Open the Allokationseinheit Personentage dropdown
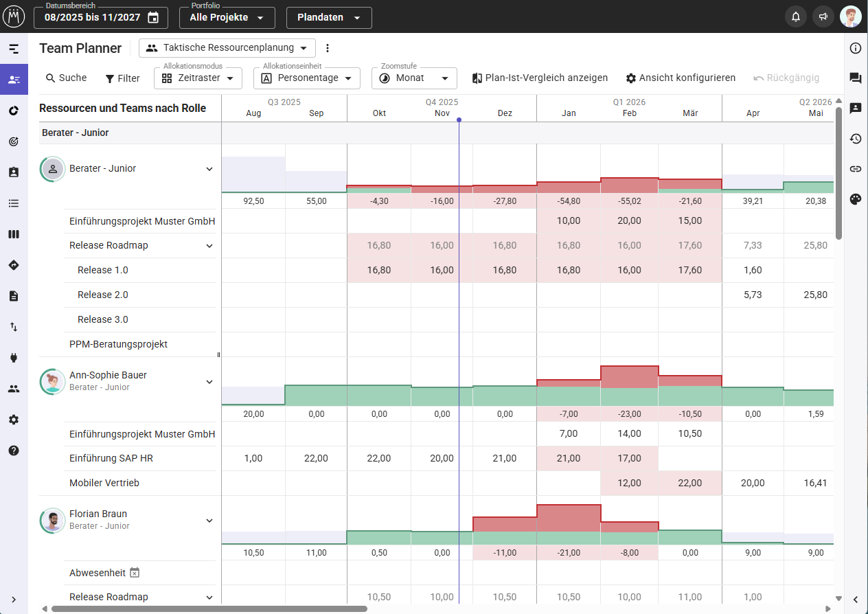The image size is (868, 614). point(307,78)
